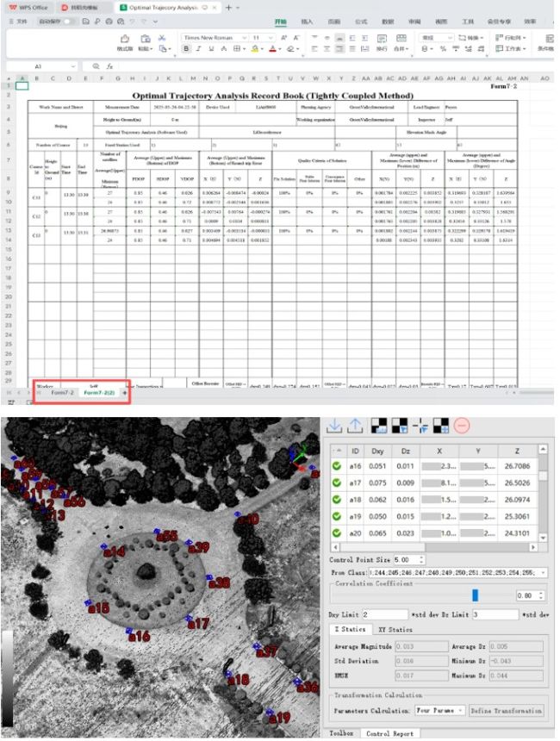Open the quick access bar expand chevron
The image size is (560, 741).
point(155,22)
